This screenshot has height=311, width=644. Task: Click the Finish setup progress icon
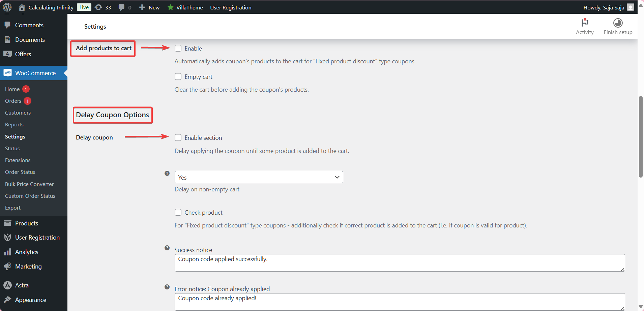pos(618,23)
